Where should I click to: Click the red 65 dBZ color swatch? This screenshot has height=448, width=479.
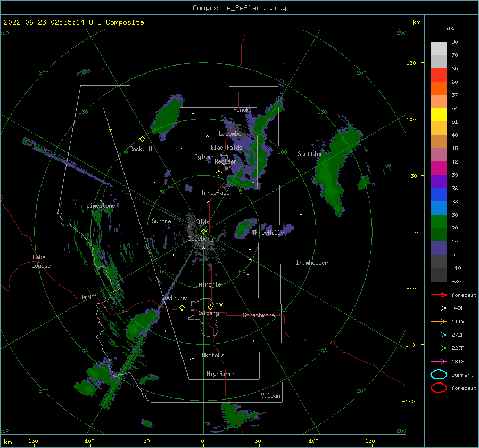coord(439,75)
